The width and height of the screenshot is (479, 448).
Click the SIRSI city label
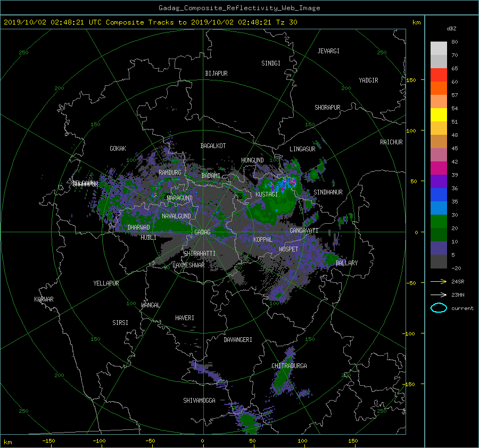pos(120,323)
